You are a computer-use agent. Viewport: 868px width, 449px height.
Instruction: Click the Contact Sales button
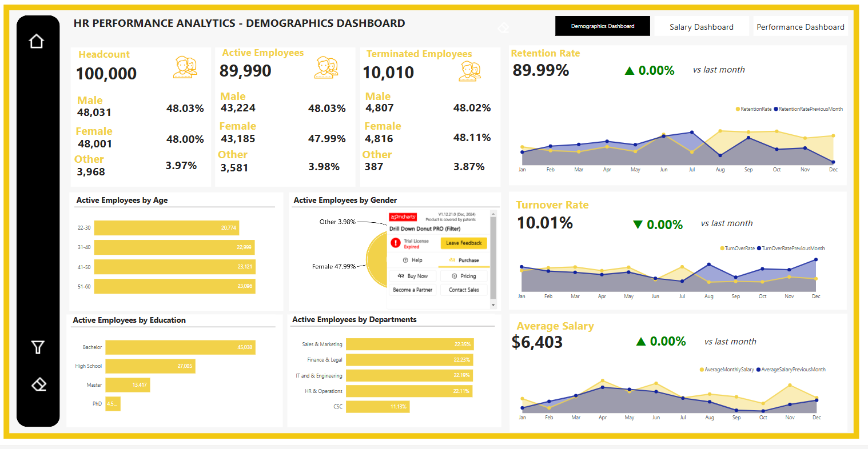click(x=464, y=290)
